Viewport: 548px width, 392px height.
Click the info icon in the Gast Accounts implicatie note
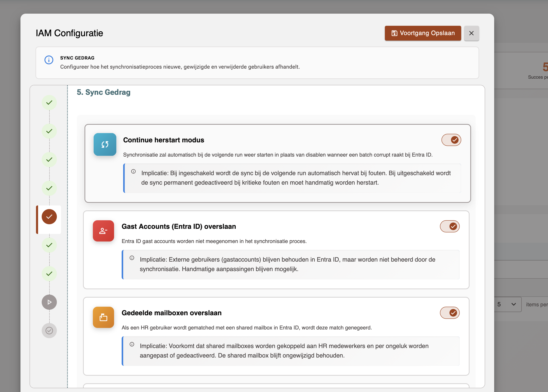click(x=132, y=258)
